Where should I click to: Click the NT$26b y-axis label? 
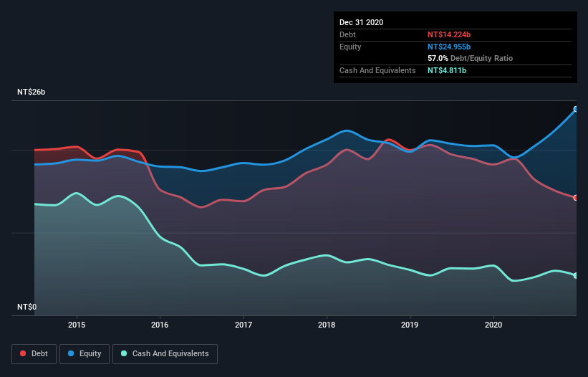(x=31, y=92)
